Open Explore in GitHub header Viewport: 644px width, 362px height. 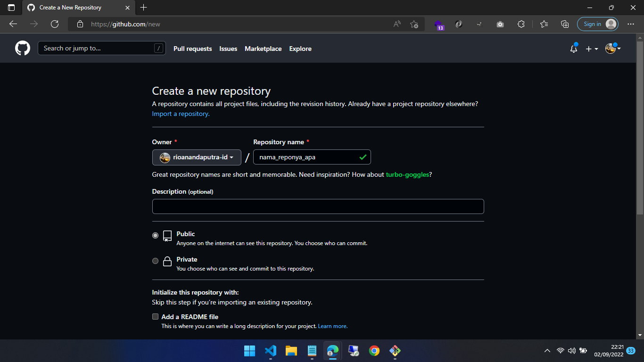(x=300, y=49)
